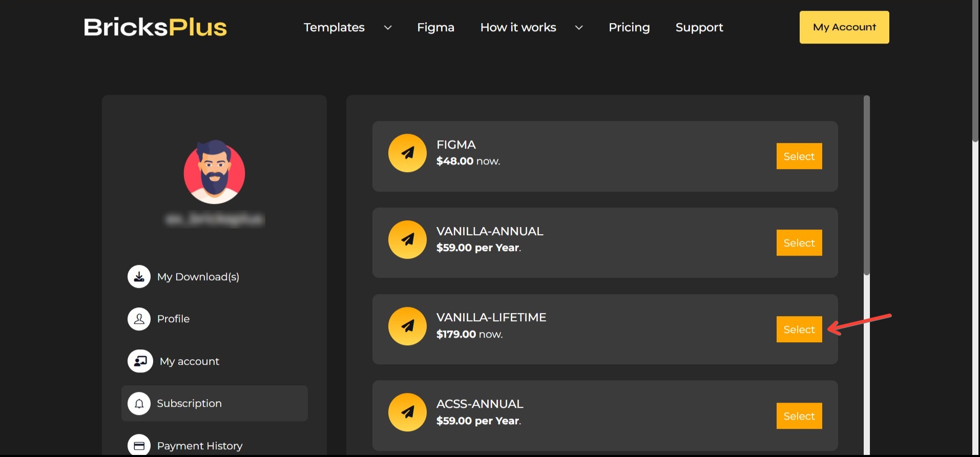Screen dimensions: 980x457
Task: Click the VANILLA-LIFETIME plan paper-plane icon
Action: 407,326
